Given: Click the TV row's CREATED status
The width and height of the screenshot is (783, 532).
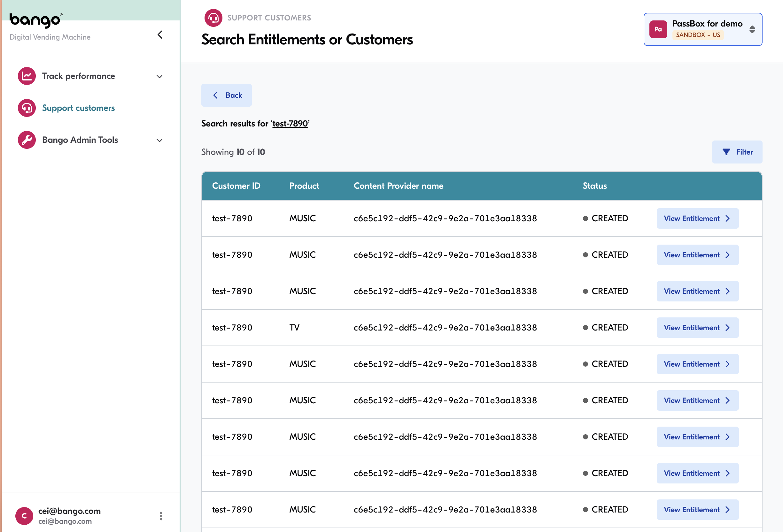Looking at the screenshot, I should point(605,328).
